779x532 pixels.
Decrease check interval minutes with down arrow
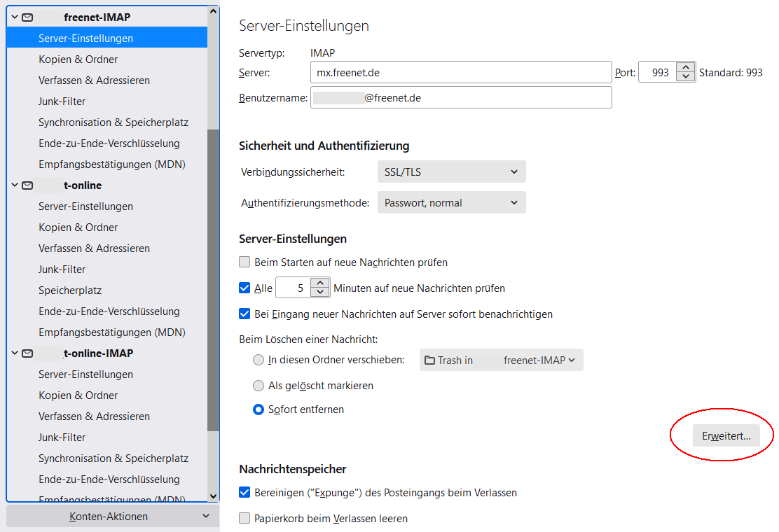320,293
